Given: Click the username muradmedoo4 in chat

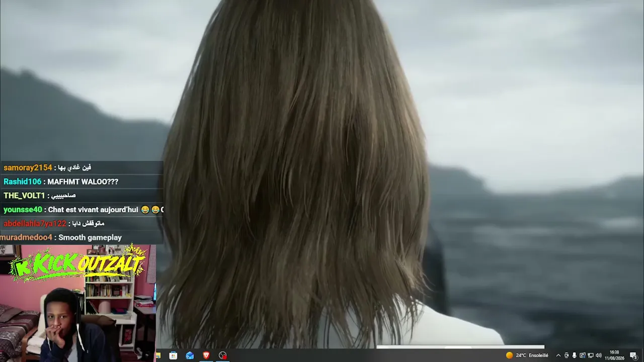Looking at the screenshot, I should pos(26,237).
